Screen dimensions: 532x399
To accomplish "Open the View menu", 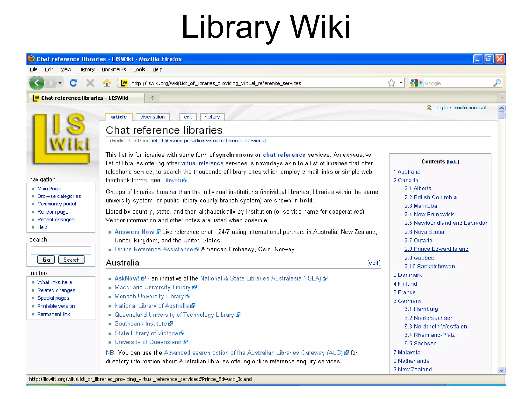I will point(66,69).
